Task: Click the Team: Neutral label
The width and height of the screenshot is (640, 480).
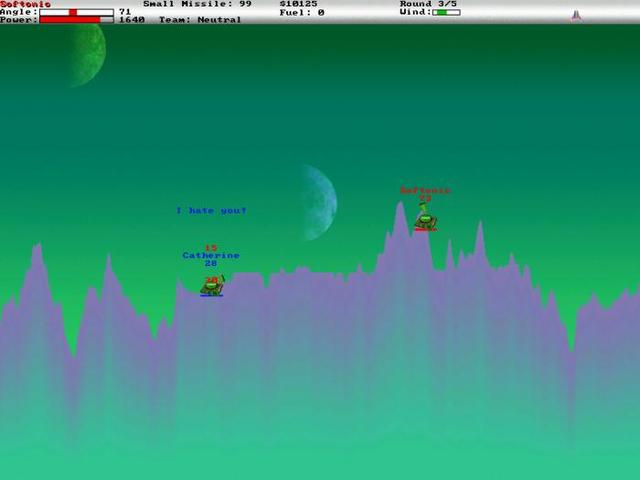Action: [200, 20]
